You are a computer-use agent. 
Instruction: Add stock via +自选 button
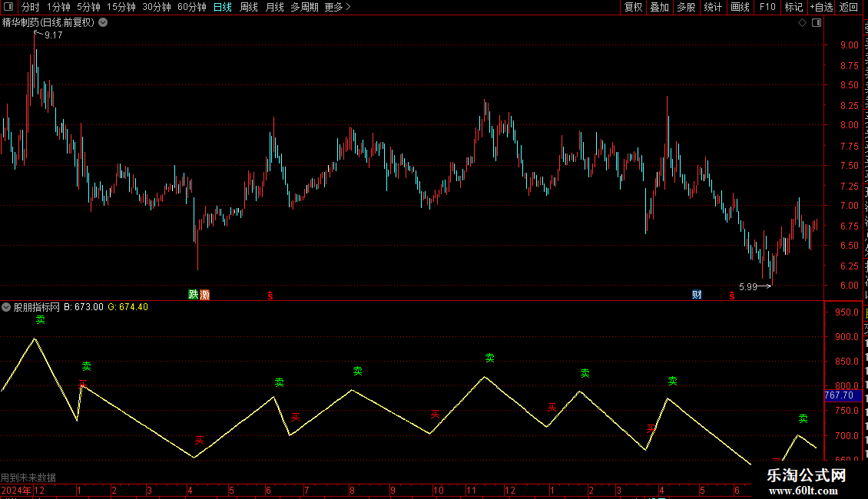[x=821, y=7]
